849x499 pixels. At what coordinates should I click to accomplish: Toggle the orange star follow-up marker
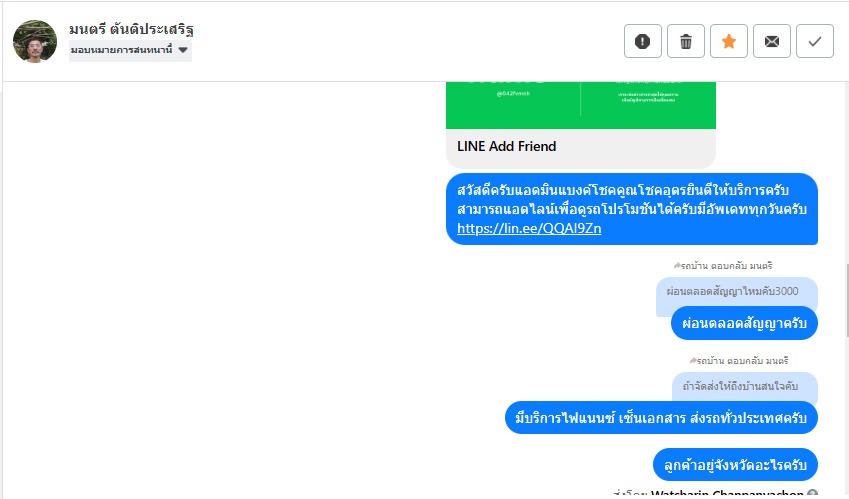(x=729, y=41)
